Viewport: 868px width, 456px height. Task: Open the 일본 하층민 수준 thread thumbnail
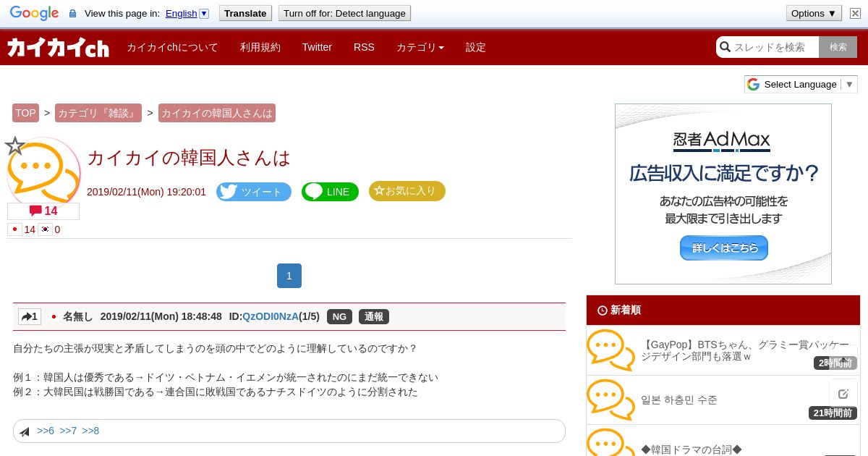(610, 400)
